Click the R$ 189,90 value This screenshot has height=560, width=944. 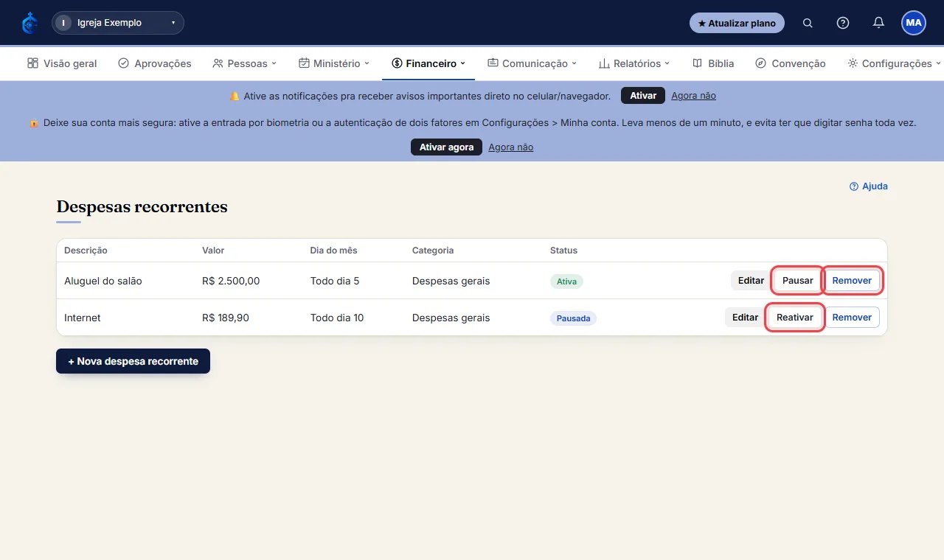tap(226, 318)
